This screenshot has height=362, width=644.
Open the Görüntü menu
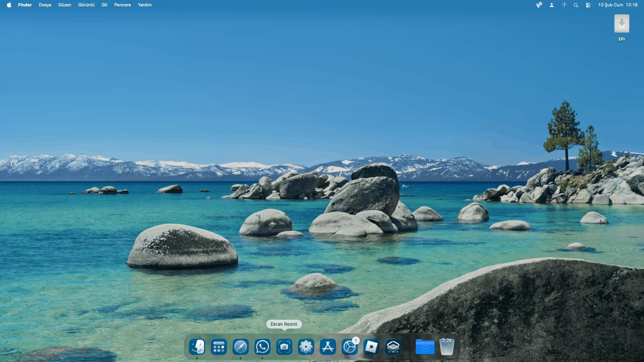click(86, 5)
